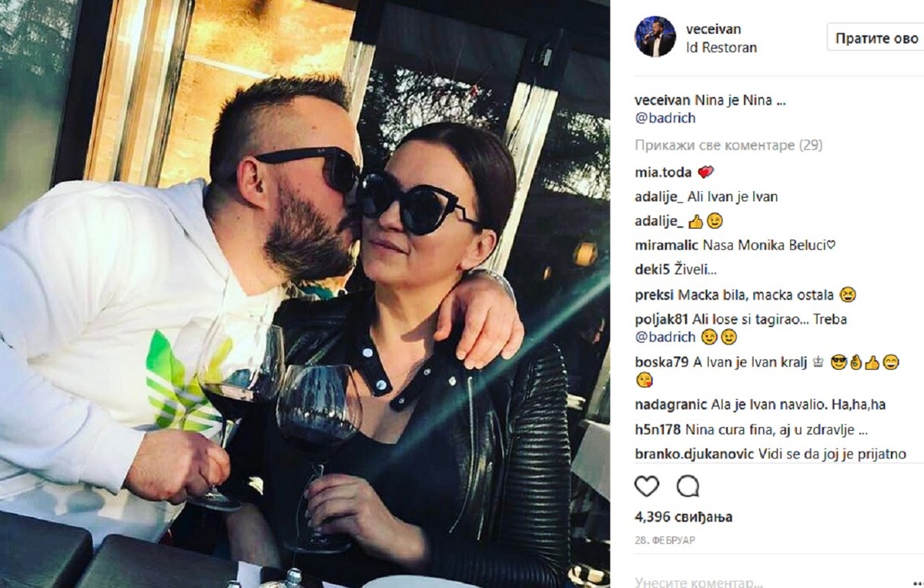This screenshot has height=588, width=924.
Task: Open the comment speech bubble icon
Action: tap(688, 486)
